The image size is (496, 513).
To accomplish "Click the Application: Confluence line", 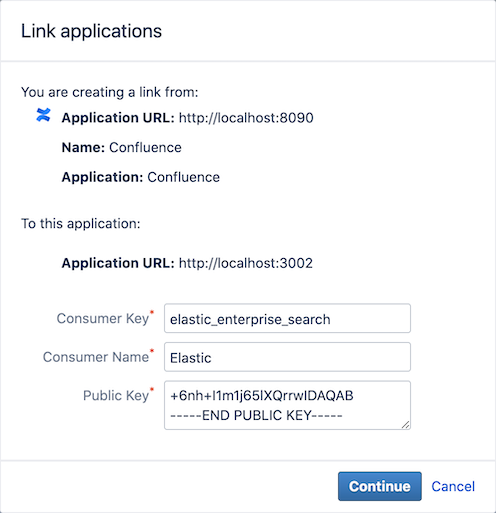I will point(141,177).
